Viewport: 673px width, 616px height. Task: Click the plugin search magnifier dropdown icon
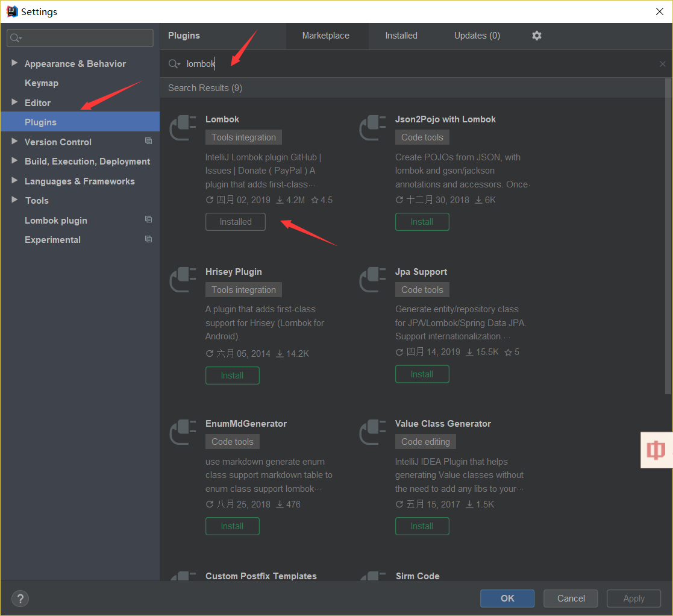click(174, 64)
